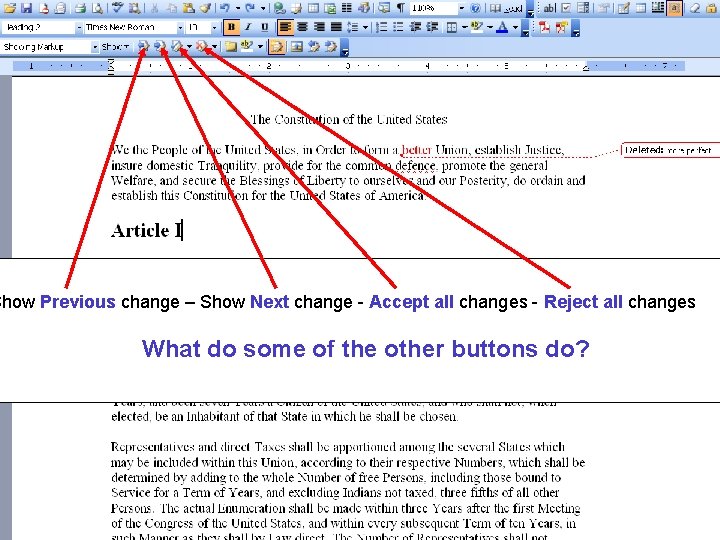Click the inserted word "better"

(416, 150)
